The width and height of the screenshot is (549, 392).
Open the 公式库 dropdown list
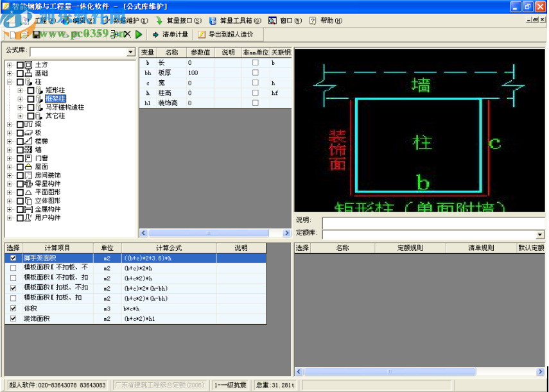point(131,52)
